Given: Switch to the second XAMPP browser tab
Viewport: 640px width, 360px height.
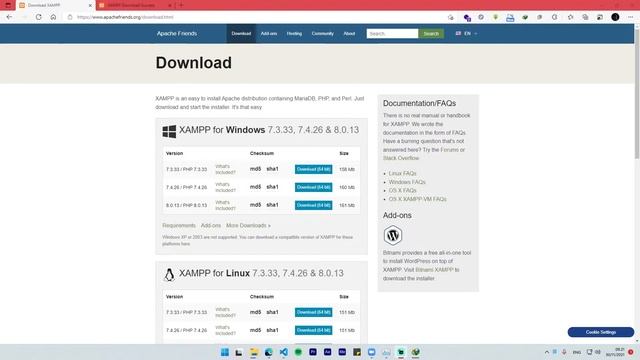Looking at the screenshot, I should pos(135,5).
